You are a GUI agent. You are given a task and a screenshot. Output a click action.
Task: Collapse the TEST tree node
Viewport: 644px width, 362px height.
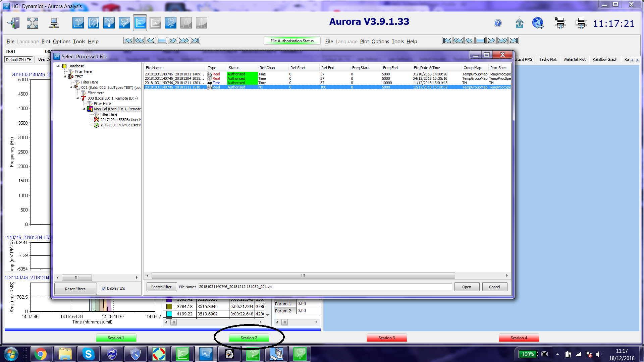(65, 77)
